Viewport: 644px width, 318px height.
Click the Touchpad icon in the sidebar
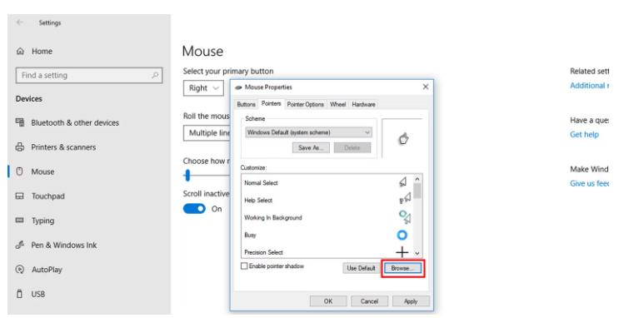[x=20, y=196]
